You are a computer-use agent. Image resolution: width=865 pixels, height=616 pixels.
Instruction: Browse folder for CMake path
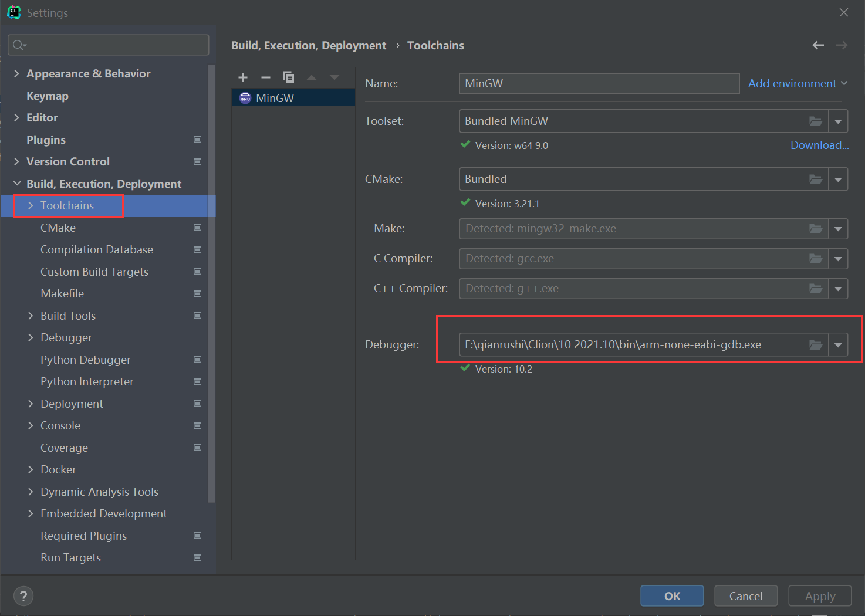coord(816,180)
